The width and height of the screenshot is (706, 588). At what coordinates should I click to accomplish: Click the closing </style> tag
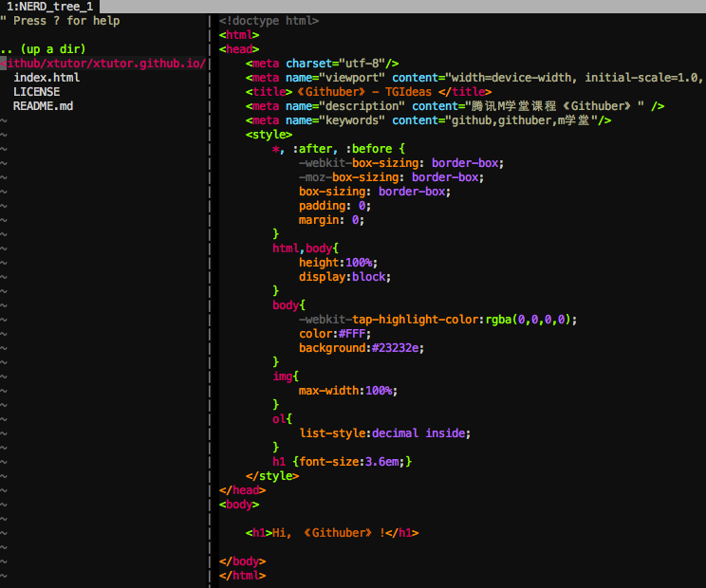tap(272, 476)
